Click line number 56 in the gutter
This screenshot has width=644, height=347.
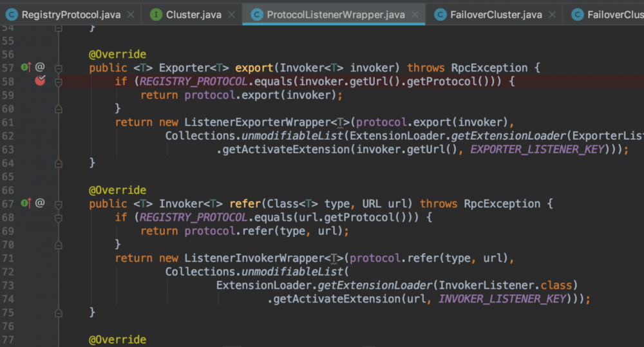[x=8, y=54]
